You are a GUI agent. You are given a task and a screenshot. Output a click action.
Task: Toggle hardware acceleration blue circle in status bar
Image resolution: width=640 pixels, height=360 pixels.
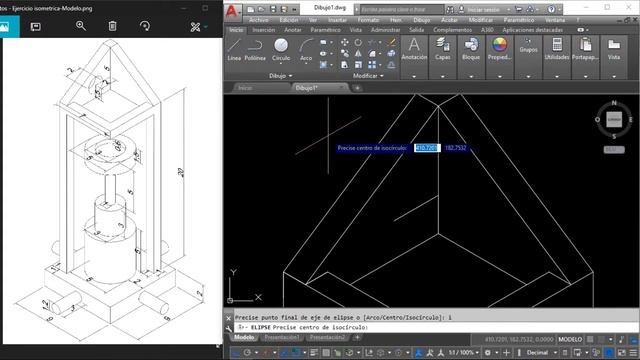coord(609,352)
